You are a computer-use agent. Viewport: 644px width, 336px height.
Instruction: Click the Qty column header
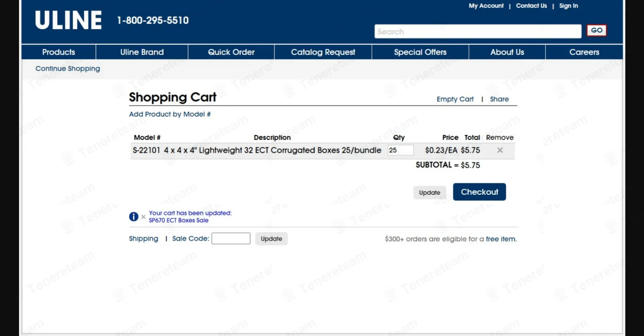pos(399,137)
